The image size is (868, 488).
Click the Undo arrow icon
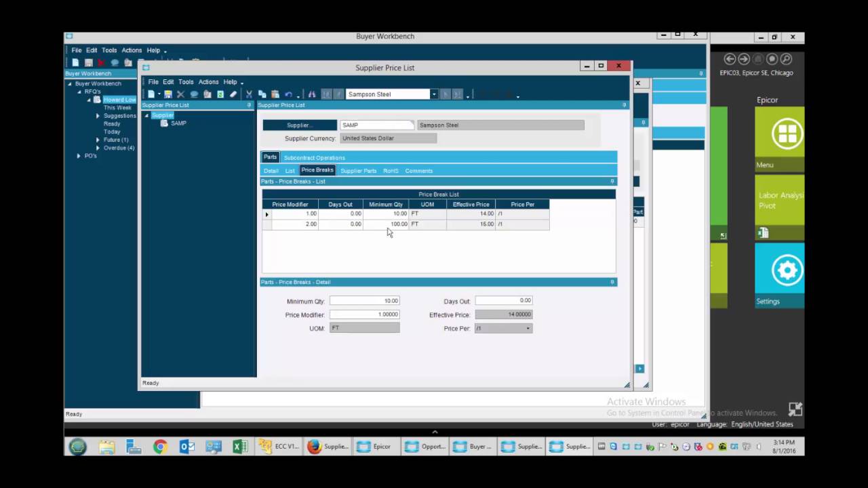tap(289, 94)
